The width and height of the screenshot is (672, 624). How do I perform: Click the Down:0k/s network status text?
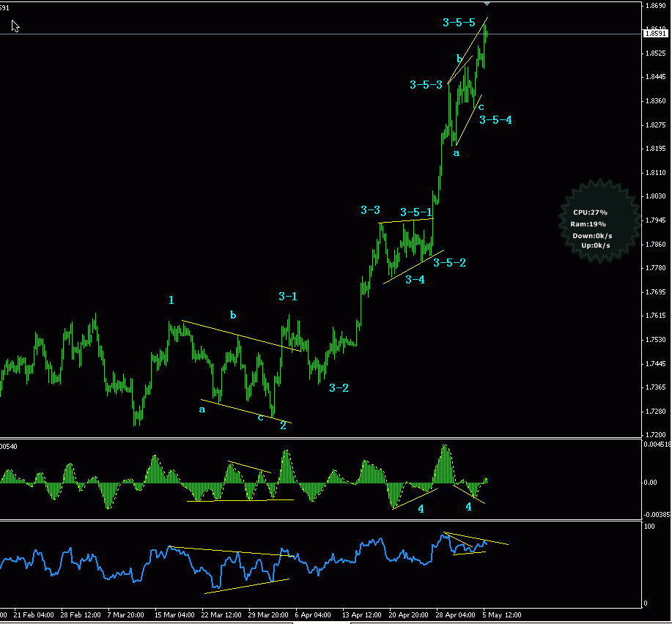(592, 235)
